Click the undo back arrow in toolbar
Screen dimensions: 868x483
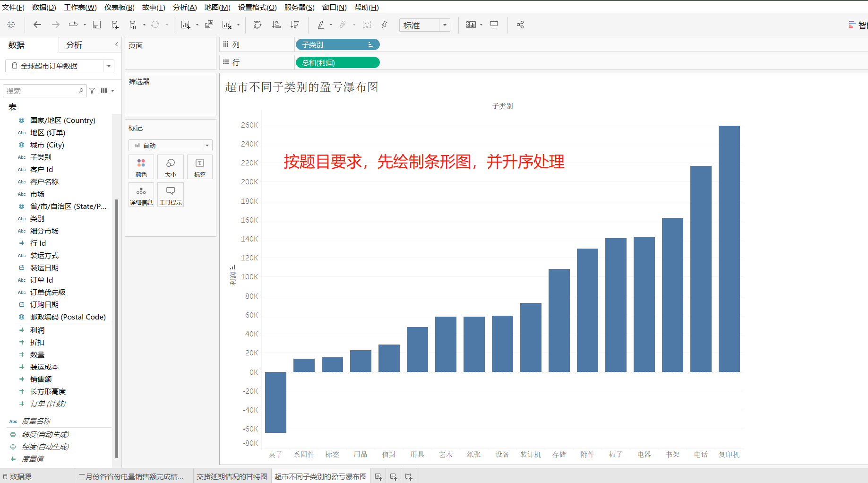pos(37,25)
